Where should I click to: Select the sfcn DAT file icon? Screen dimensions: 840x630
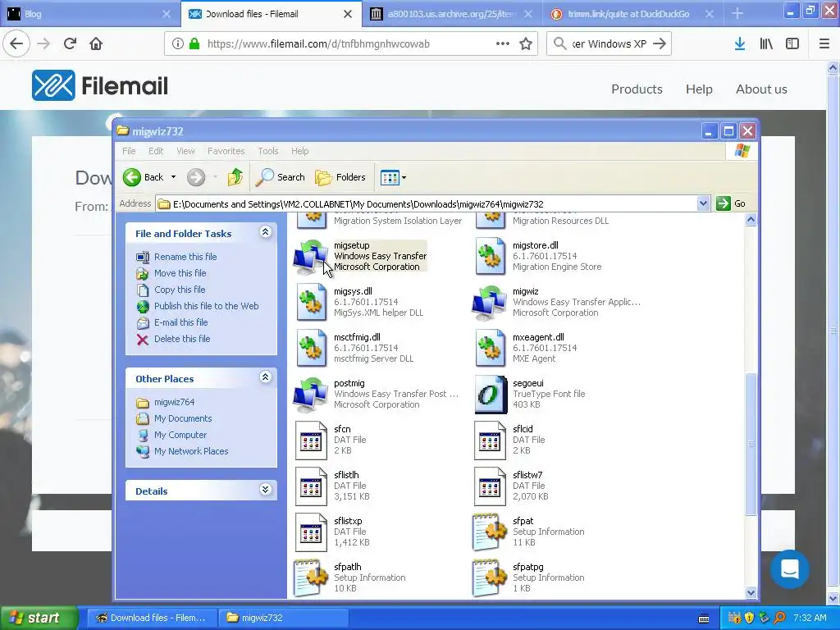[311, 441]
